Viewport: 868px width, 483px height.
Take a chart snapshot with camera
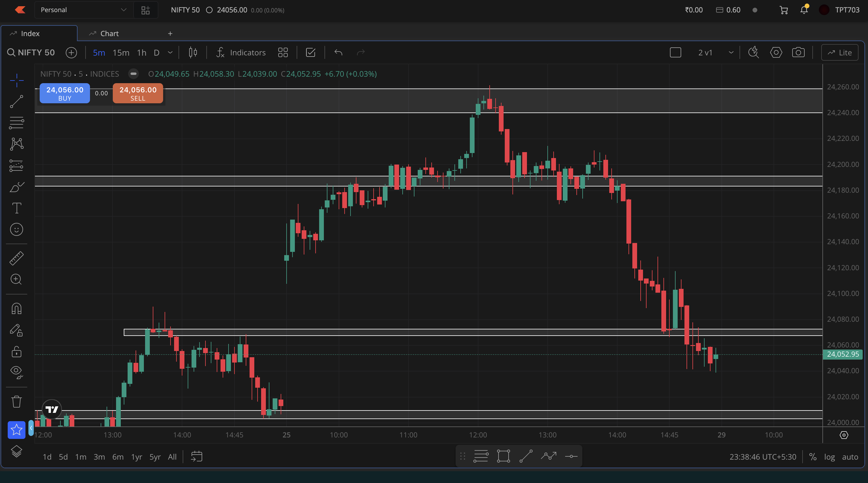798,53
